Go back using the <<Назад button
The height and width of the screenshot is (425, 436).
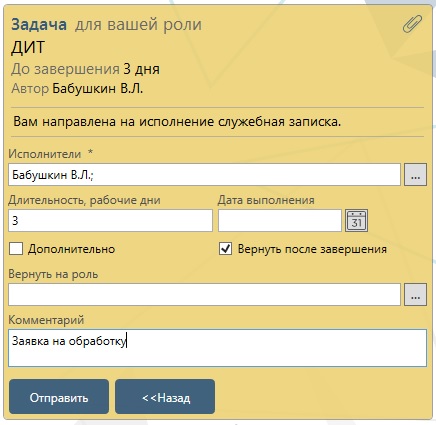pyautogui.click(x=165, y=397)
